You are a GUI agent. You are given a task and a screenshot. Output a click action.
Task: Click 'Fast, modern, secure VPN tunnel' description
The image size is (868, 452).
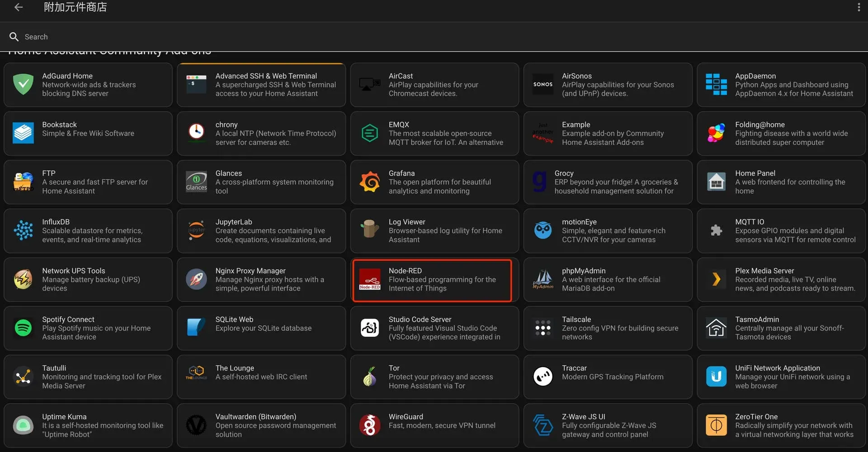(x=442, y=425)
